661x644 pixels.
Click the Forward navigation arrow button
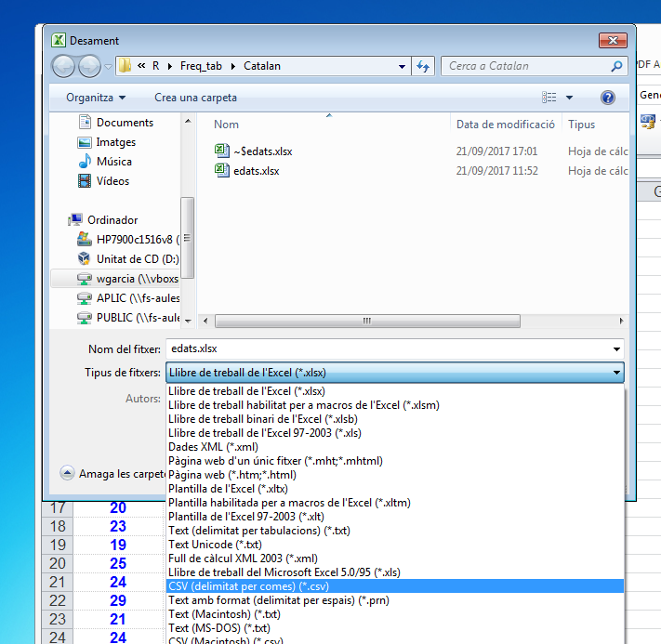pyautogui.click(x=89, y=66)
